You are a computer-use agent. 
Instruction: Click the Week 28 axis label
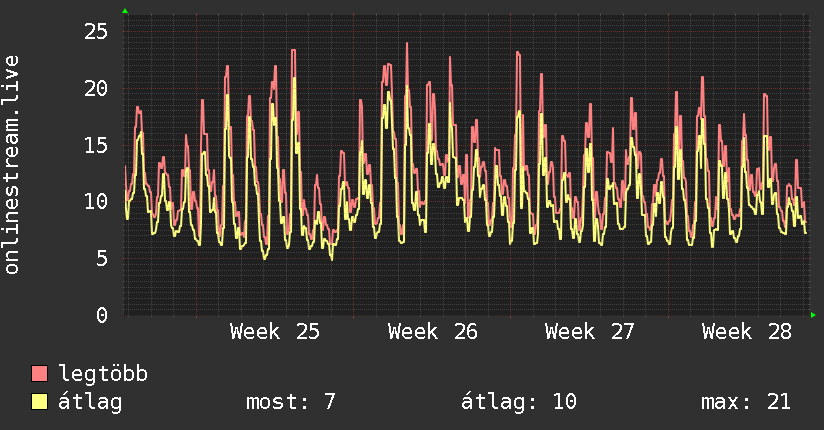747,332
